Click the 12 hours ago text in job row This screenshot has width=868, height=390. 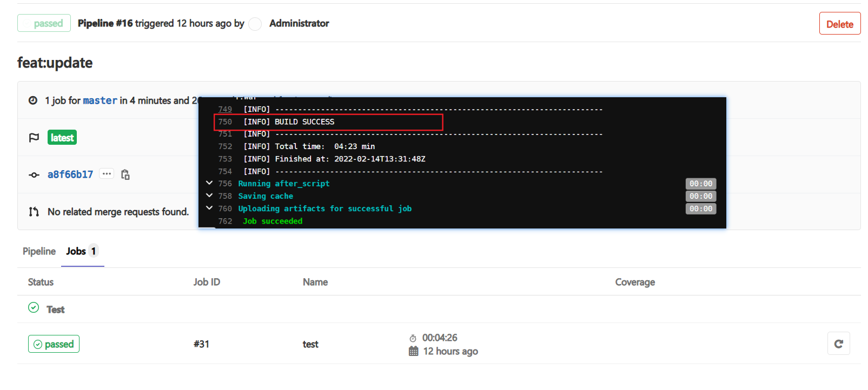450,352
